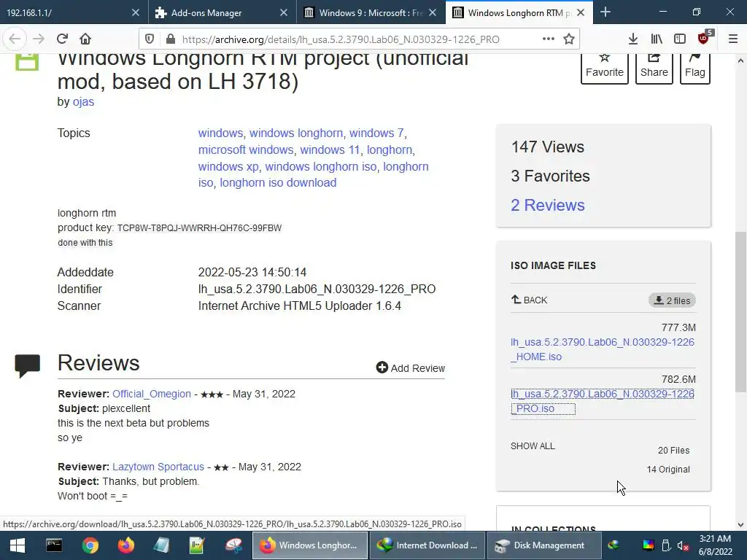Launch Command Prompt from taskbar
Viewport: 747px width, 560px height.
click(54, 545)
